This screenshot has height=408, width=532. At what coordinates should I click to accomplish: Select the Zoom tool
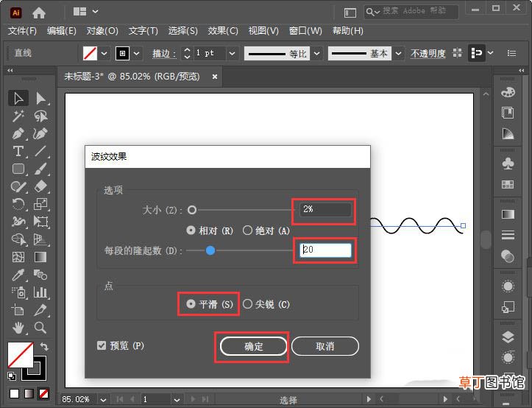[x=40, y=328]
